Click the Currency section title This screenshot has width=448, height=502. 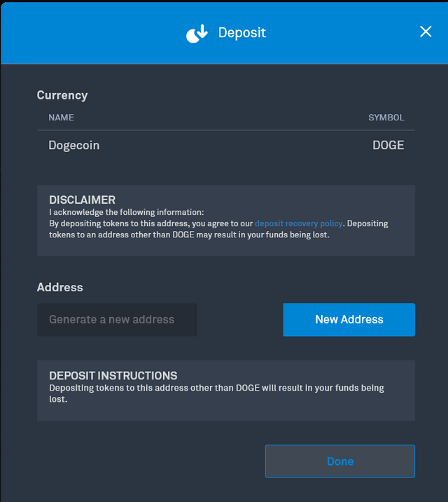[62, 95]
